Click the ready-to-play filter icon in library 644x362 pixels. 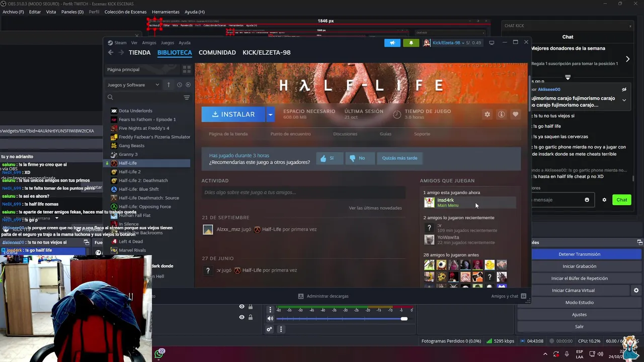pyautogui.click(x=188, y=84)
